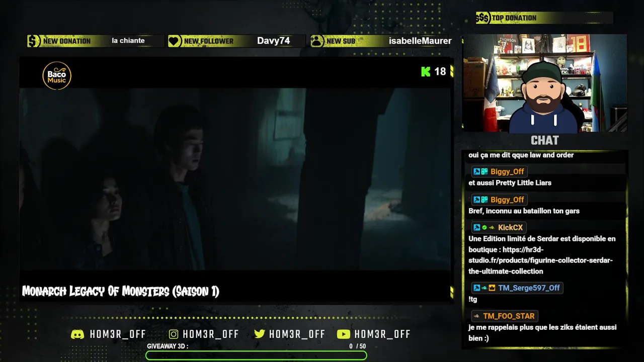Click the heart icon beside New Follower
Screen dimensions: 644x362
[x=175, y=41]
